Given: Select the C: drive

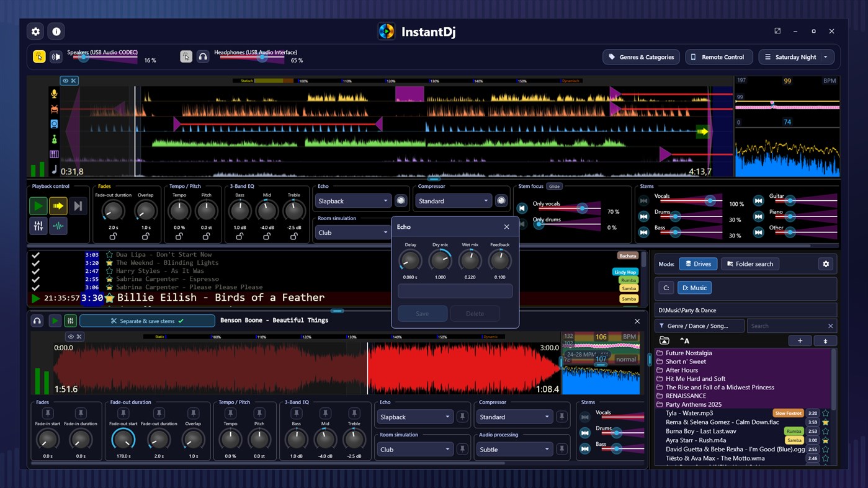Looking at the screenshot, I should [x=666, y=288].
